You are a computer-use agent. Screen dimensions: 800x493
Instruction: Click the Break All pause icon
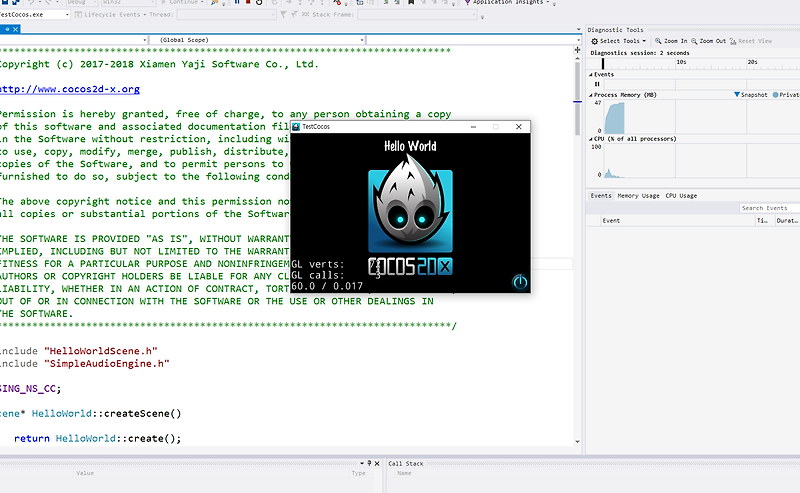pyautogui.click(x=237, y=2)
